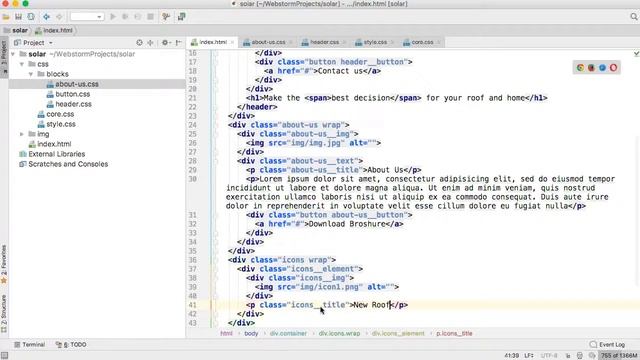Click html in the editor breadcrumbs
The height and width of the screenshot is (360, 640).
click(x=226, y=333)
